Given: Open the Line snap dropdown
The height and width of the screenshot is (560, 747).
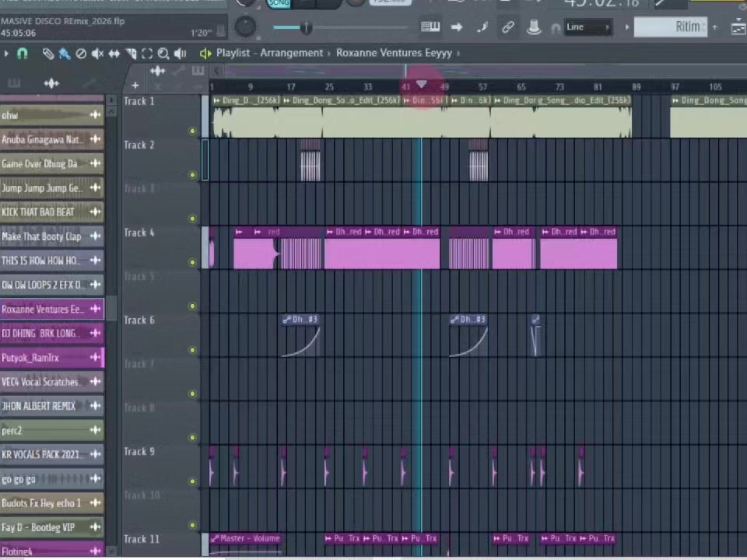Looking at the screenshot, I should [x=587, y=27].
